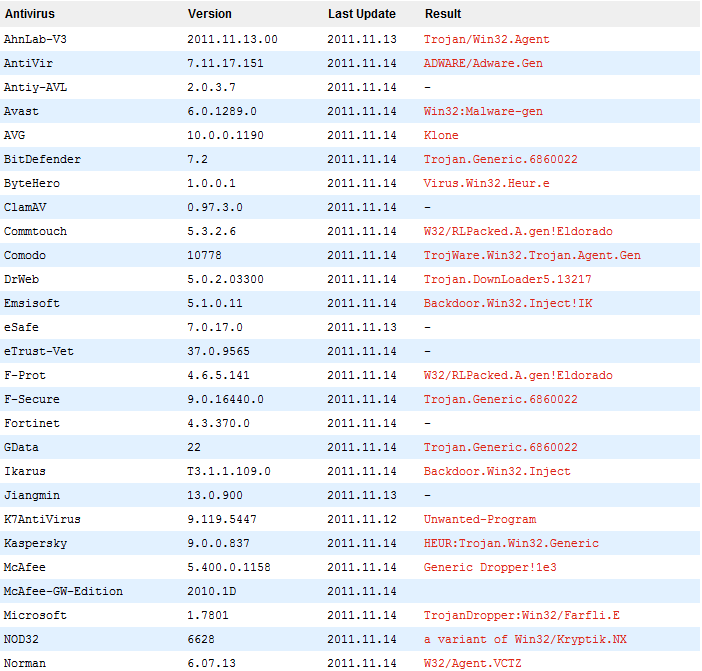The image size is (702, 671).
Task: Click version 4.3.370.0 cell
Action: [x=218, y=423]
